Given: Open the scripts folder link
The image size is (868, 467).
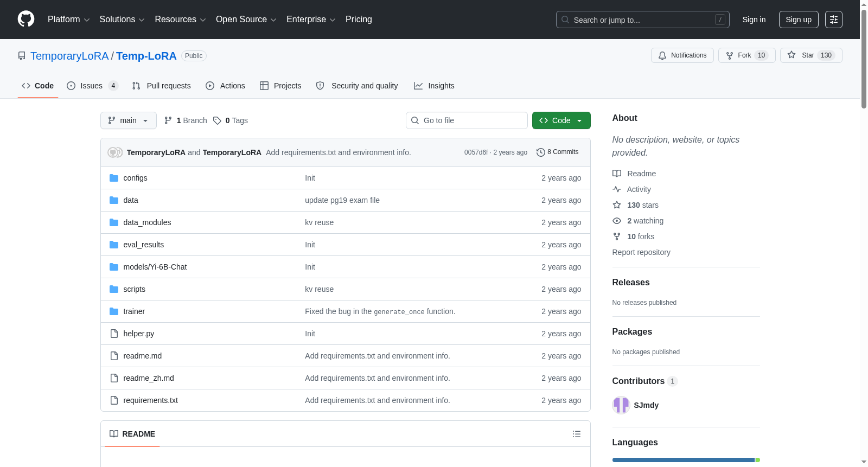Looking at the screenshot, I should (134, 289).
